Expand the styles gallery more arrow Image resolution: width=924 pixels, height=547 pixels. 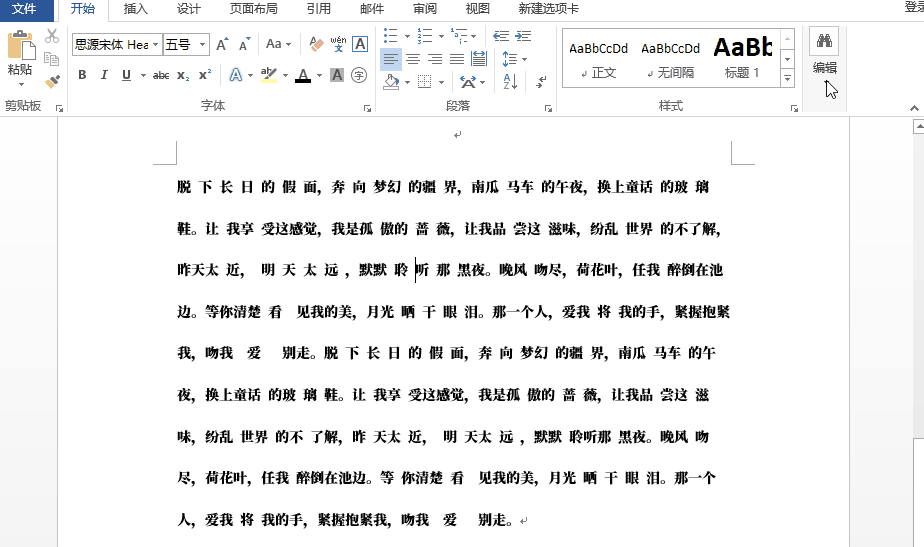787,78
